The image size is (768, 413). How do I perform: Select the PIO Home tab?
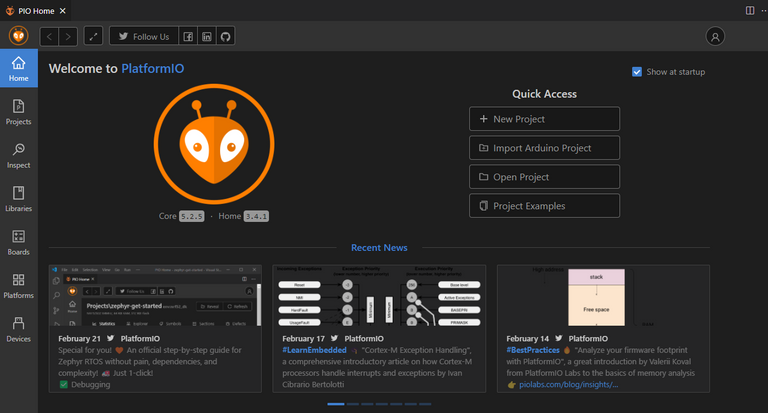(x=35, y=10)
